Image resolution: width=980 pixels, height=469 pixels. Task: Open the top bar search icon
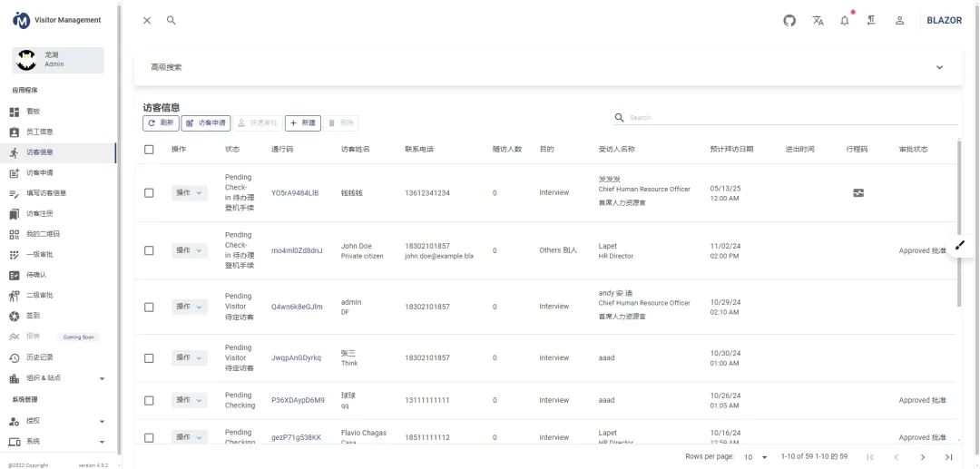[x=171, y=21]
